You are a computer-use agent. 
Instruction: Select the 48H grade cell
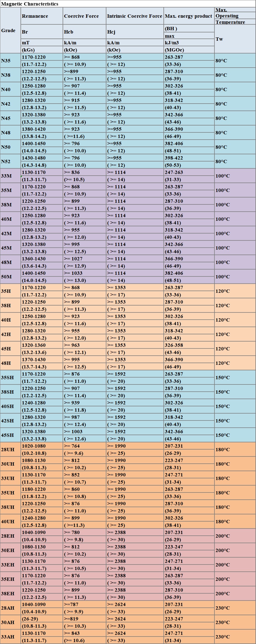tap(11, 363)
